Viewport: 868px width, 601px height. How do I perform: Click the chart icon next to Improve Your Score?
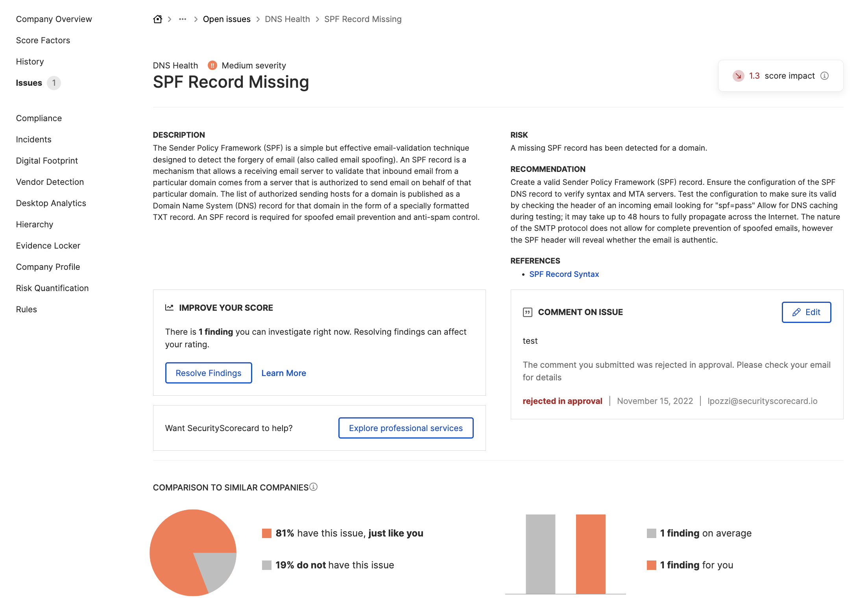(x=169, y=308)
